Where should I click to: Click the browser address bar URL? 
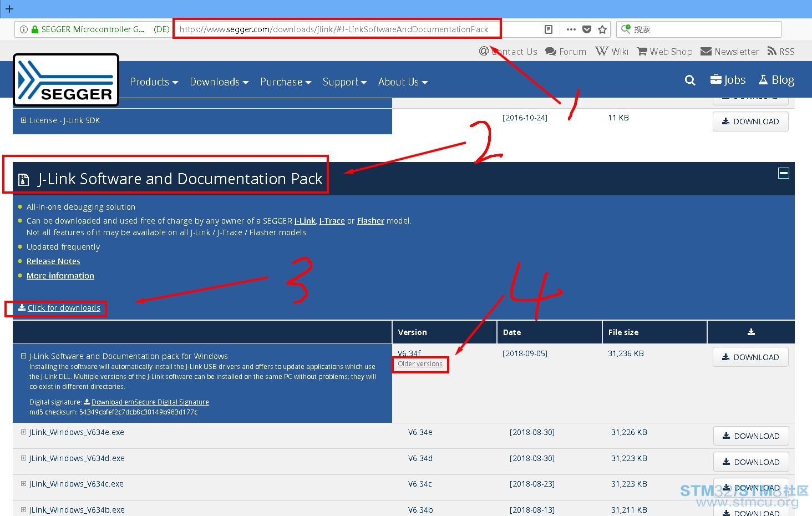coord(334,29)
